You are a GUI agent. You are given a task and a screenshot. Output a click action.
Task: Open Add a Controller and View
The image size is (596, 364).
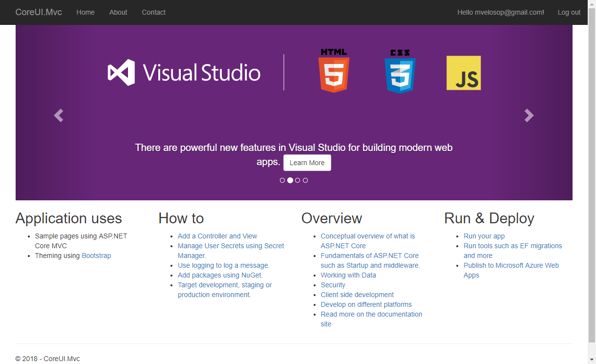217,236
